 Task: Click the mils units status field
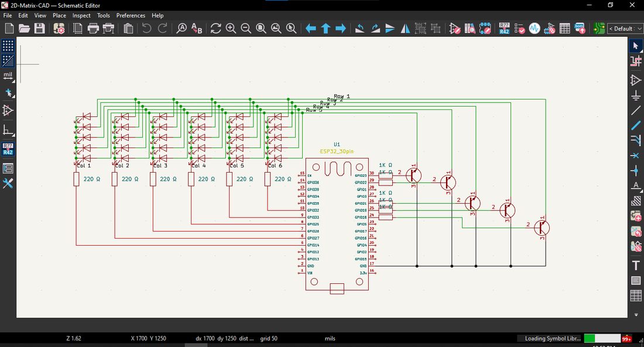click(330, 338)
